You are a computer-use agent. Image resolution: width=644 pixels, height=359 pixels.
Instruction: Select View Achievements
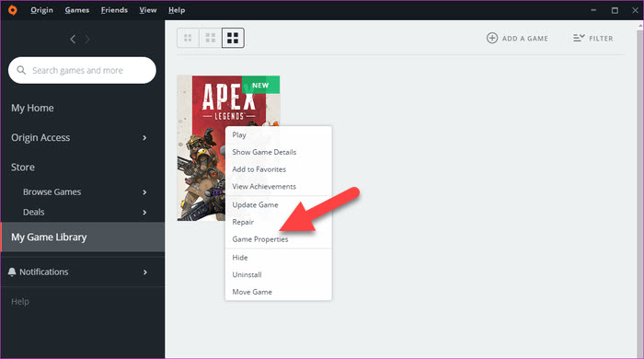point(279,187)
